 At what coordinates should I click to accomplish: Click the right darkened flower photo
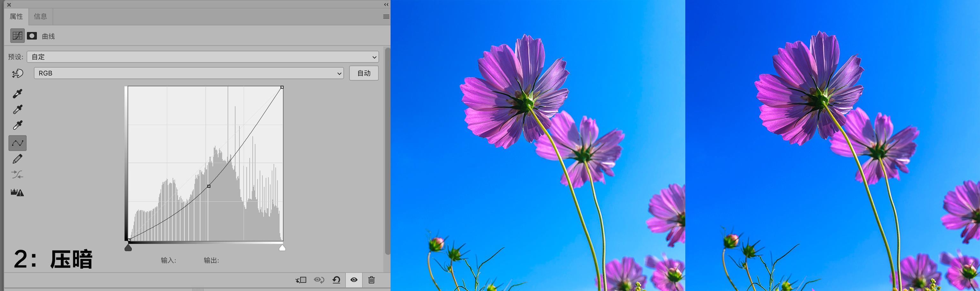[832, 145]
